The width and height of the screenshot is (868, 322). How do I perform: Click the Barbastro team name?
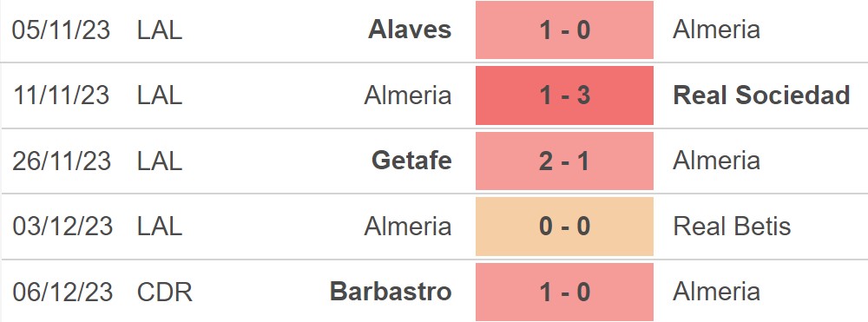pyautogui.click(x=391, y=292)
